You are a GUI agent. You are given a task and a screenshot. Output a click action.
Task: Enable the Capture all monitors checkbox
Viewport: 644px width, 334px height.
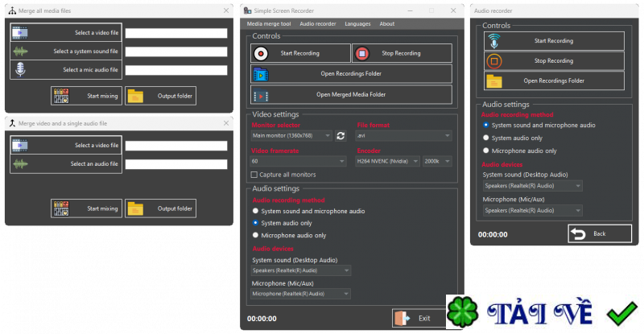pos(254,175)
